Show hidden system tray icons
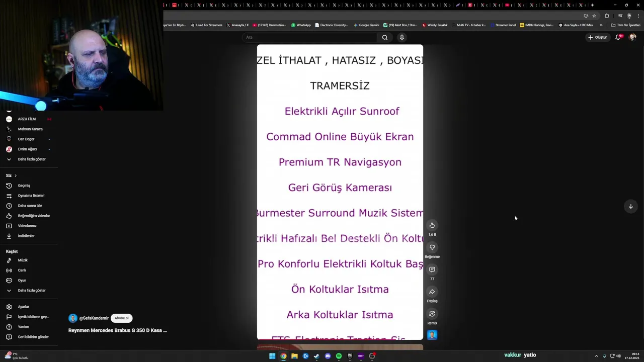 click(596, 356)
